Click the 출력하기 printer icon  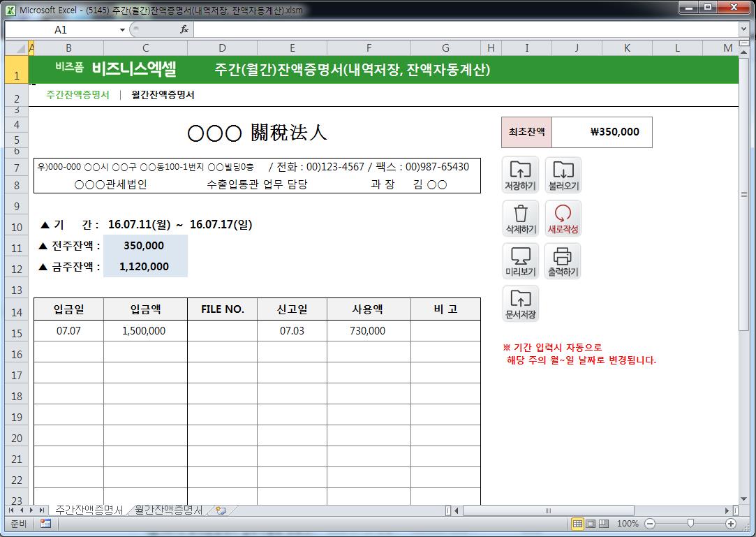tap(563, 261)
